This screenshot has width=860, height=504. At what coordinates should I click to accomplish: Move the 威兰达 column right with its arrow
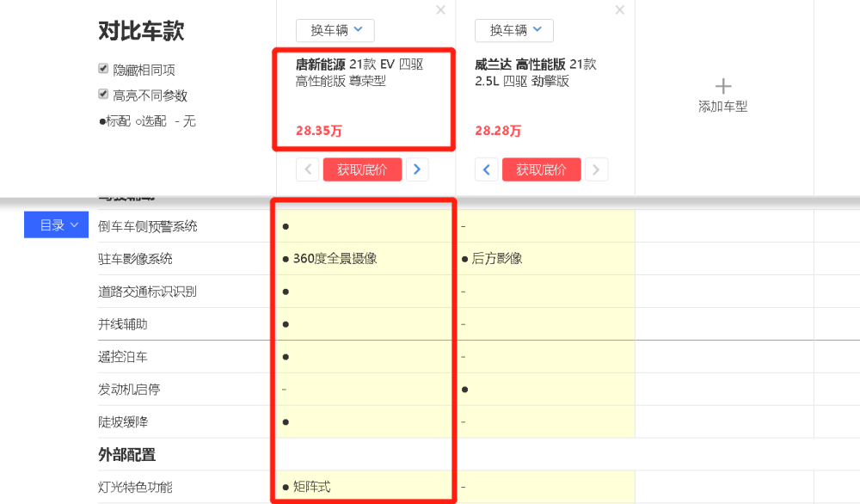click(596, 169)
